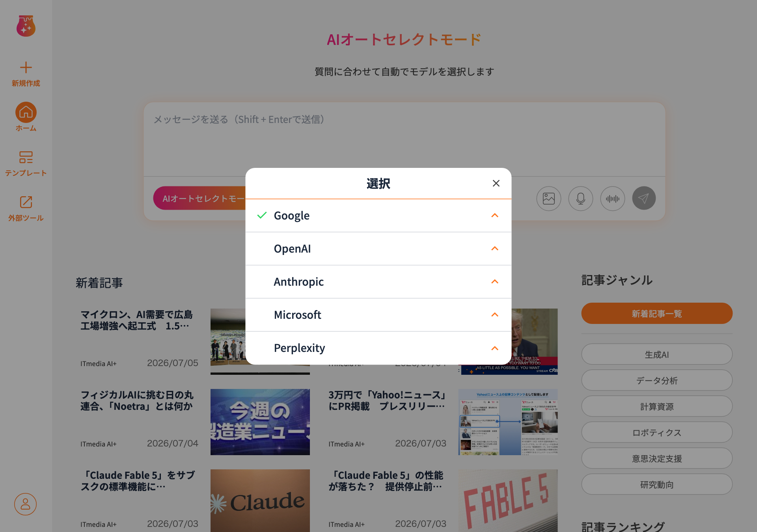Select the 生成AI genre button
Viewport: 757px width, 532px height.
(657, 354)
